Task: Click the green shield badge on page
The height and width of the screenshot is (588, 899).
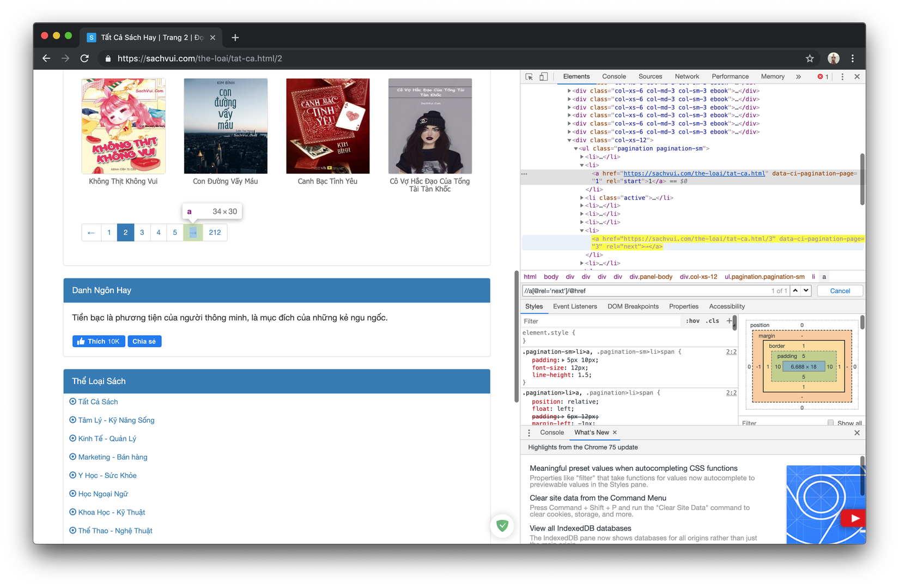Action: pos(502,526)
